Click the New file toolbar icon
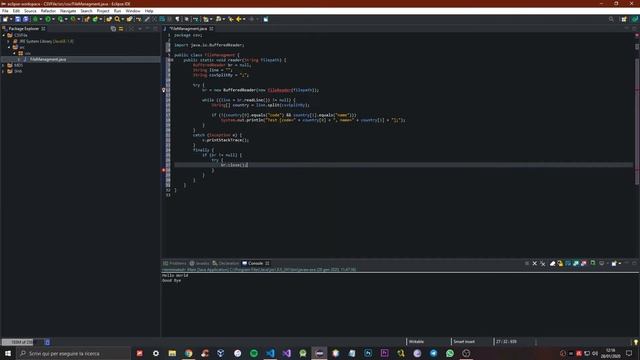 (5, 19)
